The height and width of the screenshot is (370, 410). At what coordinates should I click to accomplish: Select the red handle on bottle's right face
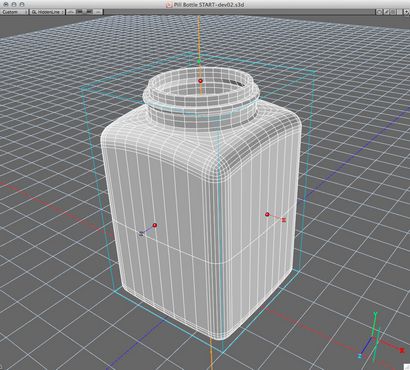pos(267,214)
